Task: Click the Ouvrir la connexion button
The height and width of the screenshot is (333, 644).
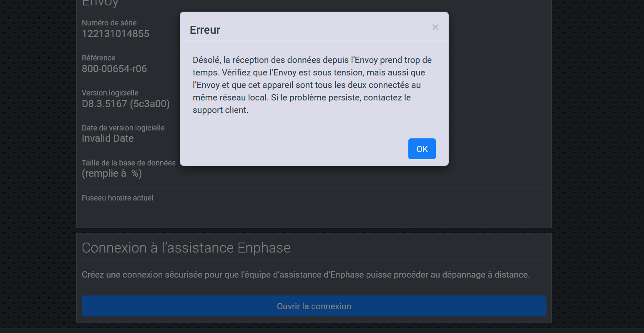Action: click(x=314, y=306)
